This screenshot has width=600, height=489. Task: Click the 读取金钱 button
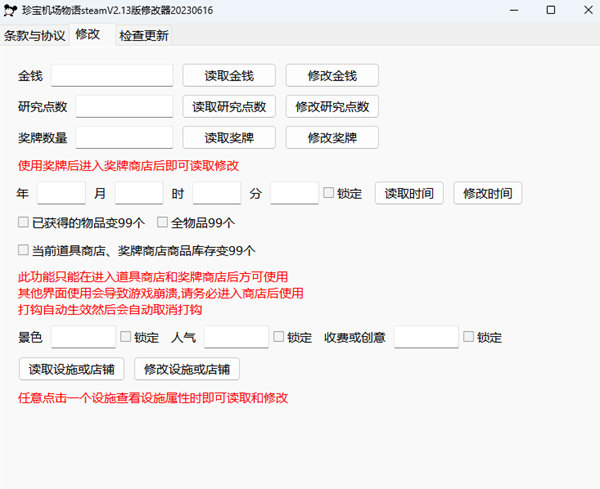(229, 75)
